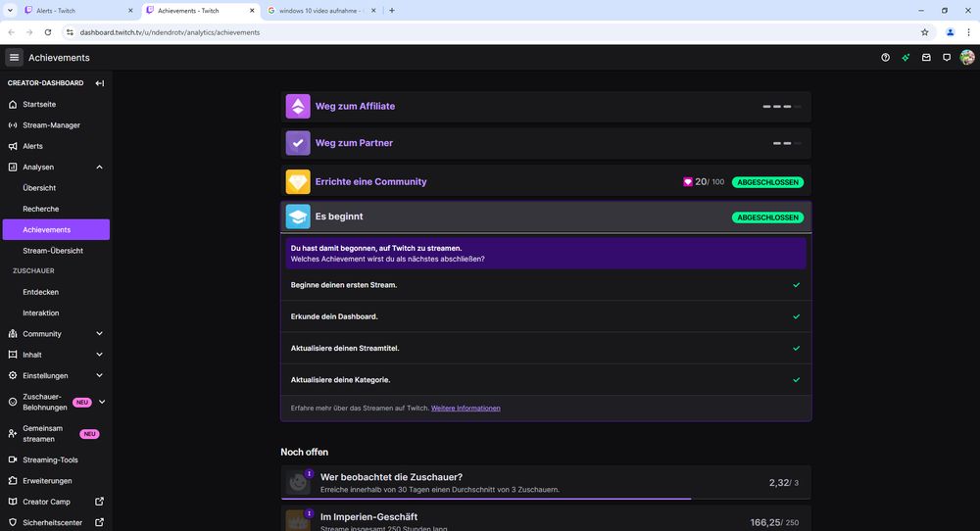Screen dimensions: 980x531
Task: Expand the Weg zum Affiliate achievement
Action: (x=546, y=106)
